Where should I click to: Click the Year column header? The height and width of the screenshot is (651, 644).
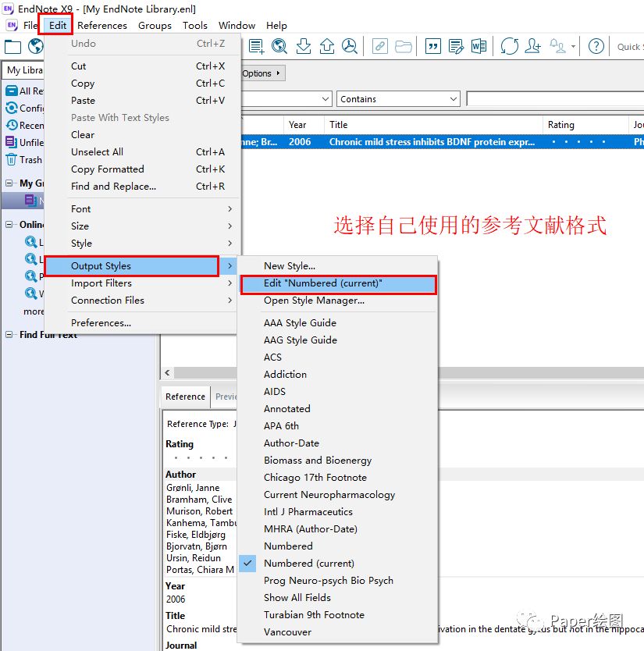(x=304, y=125)
